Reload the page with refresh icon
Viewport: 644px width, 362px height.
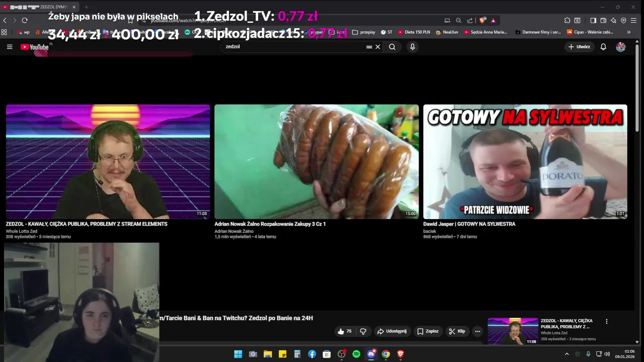(x=25, y=21)
